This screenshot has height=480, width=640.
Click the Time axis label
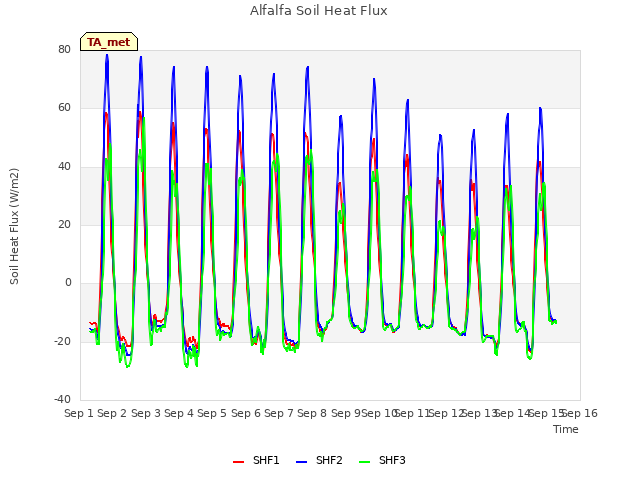[566, 429]
